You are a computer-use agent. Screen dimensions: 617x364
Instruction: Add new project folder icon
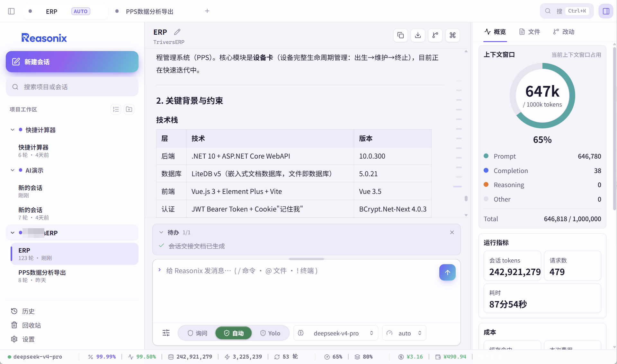point(129,109)
